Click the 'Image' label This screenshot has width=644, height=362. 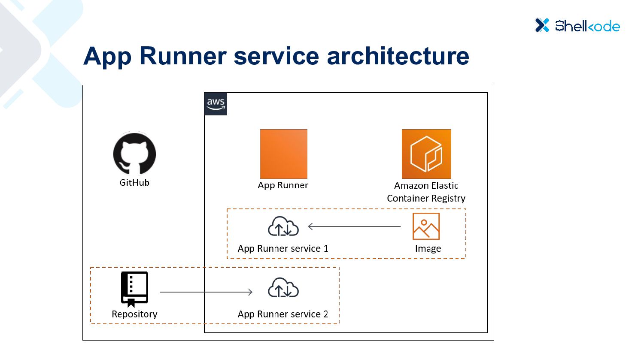(428, 249)
